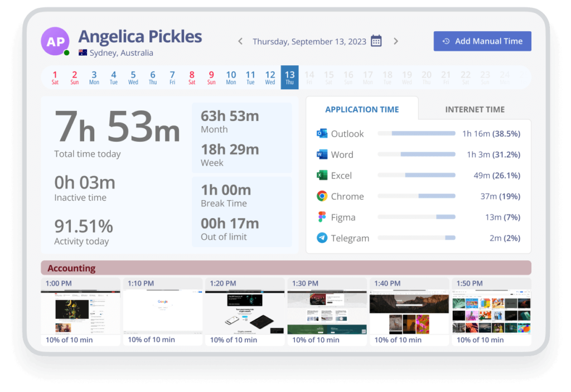Open the calendar date picker icon

coord(376,41)
